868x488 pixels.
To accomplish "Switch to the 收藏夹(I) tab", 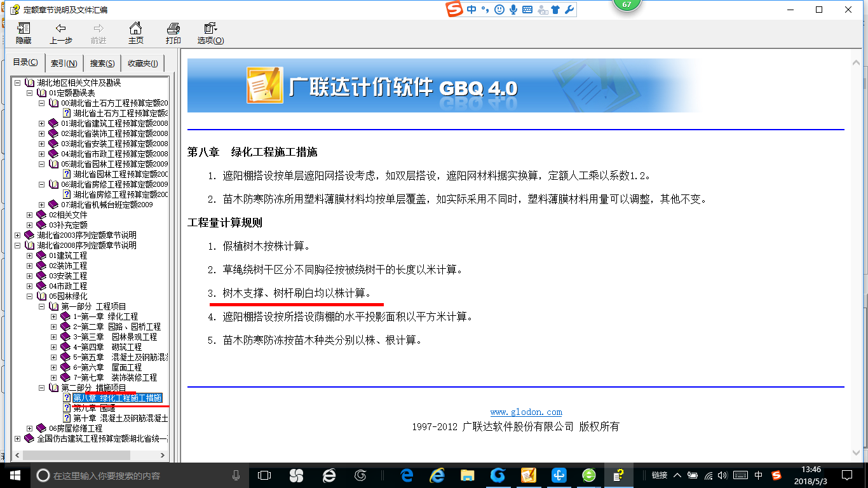I will click(143, 63).
